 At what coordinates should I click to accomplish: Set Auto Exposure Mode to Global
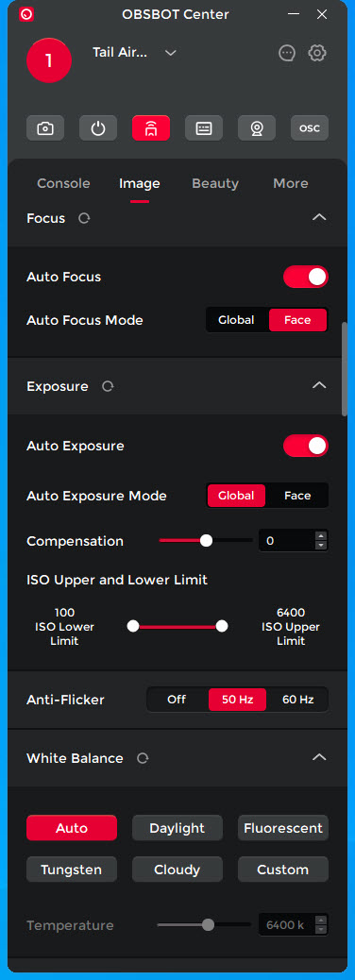point(236,496)
